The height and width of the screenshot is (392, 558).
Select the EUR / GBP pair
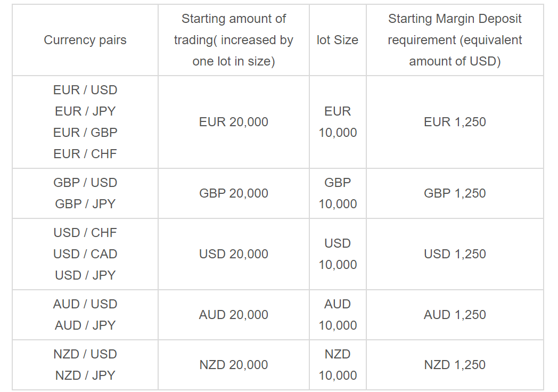pos(85,133)
